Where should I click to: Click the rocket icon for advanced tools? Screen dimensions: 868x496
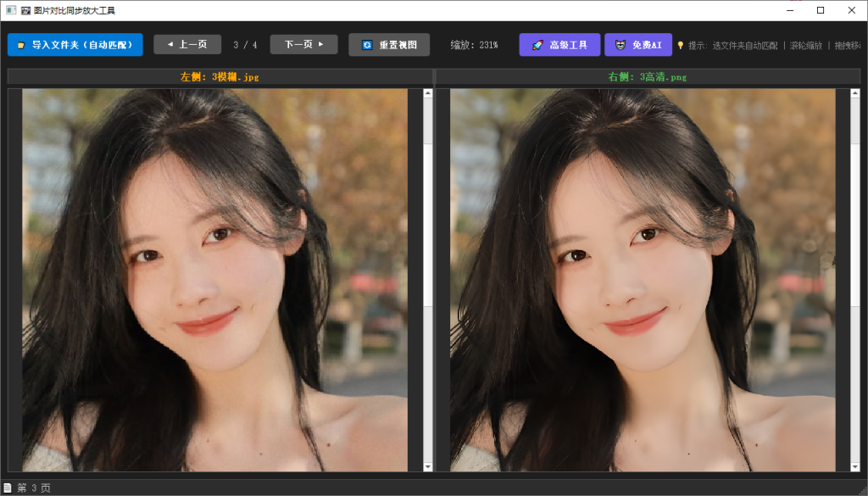[x=537, y=45]
